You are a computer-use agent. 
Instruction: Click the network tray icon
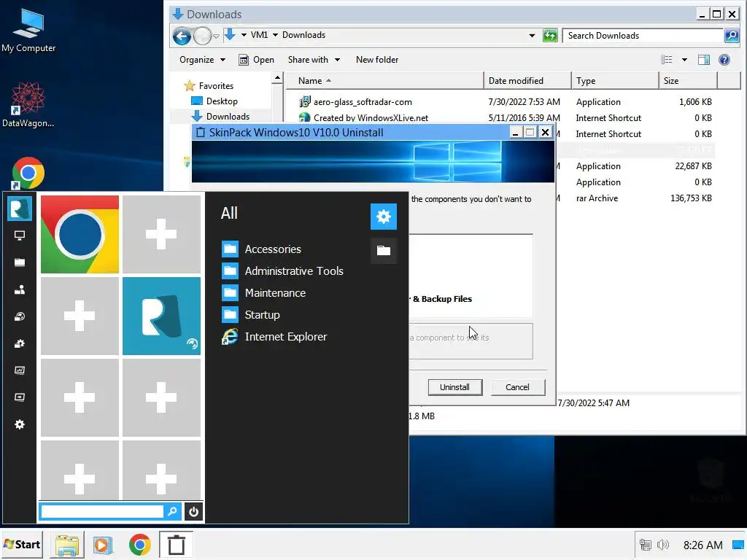pos(645,545)
